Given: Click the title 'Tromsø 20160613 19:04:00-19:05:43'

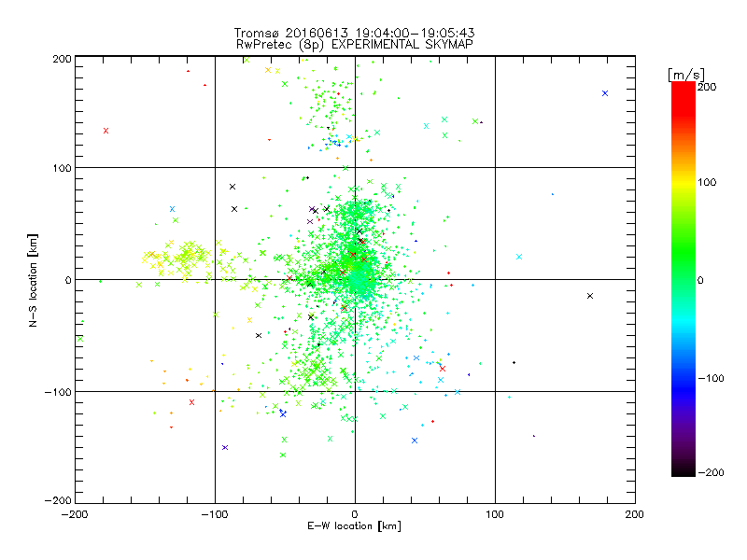Looking at the screenshot, I should 354,33.
